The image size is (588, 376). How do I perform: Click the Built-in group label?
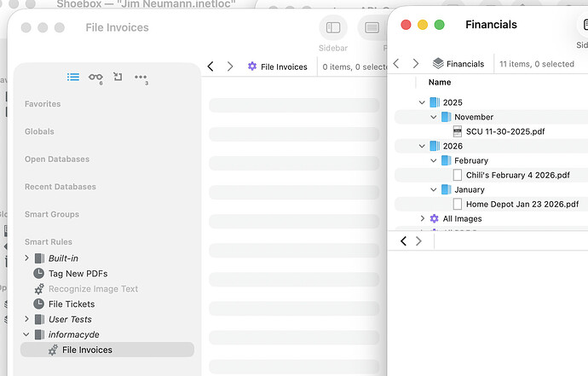point(63,258)
